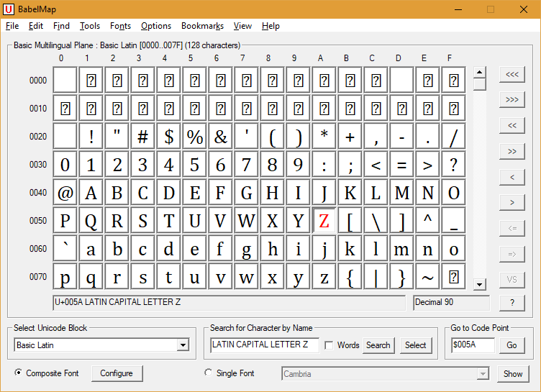Jump to first block with <<< button
Image resolution: width=541 pixels, height=392 pixels.
coord(512,75)
